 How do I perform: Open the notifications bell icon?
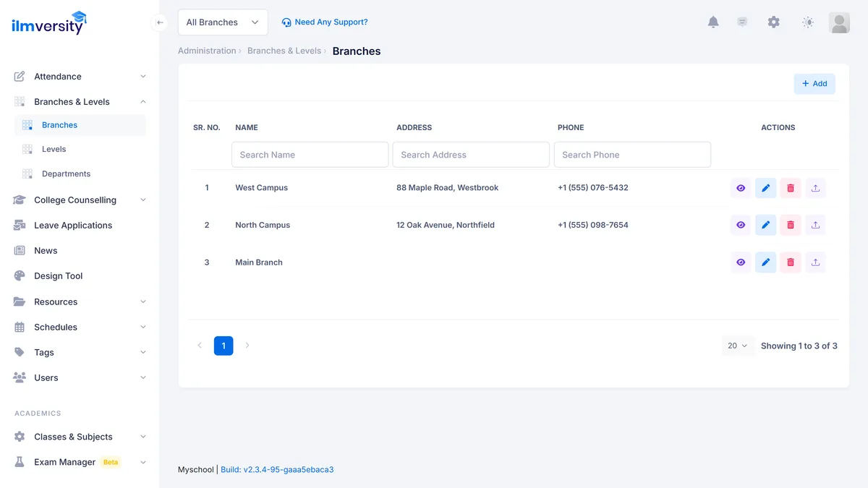click(x=713, y=22)
